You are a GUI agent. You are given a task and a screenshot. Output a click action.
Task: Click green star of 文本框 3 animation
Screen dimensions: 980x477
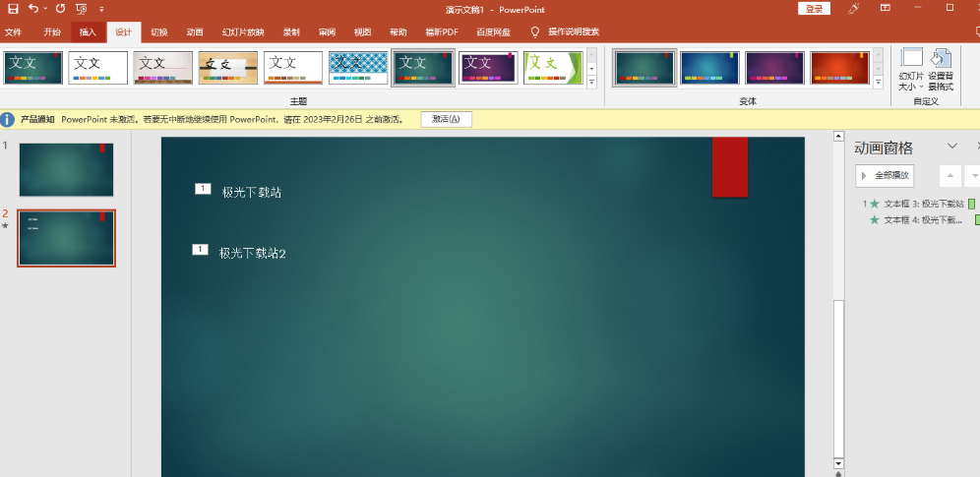coord(874,204)
